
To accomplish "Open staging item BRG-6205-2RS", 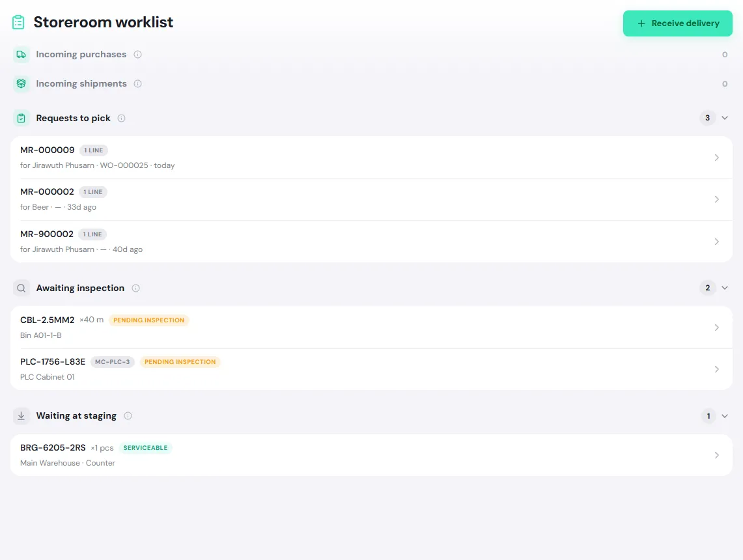I will tap(371, 455).
